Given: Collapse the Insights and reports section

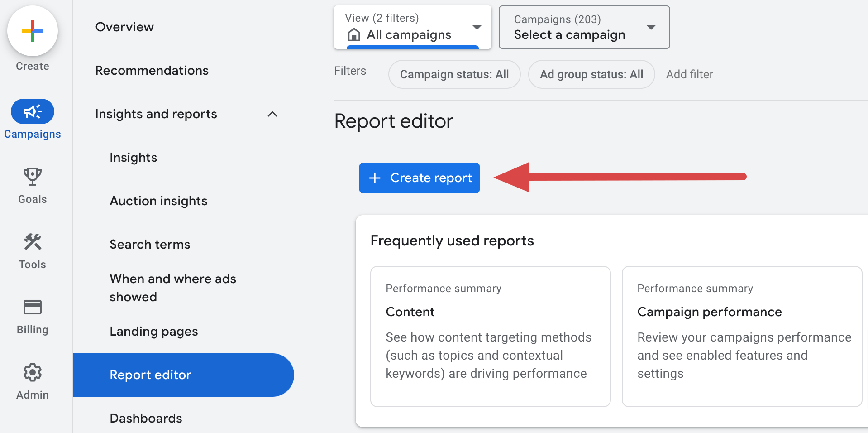Looking at the screenshot, I should [x=272, y=114].
